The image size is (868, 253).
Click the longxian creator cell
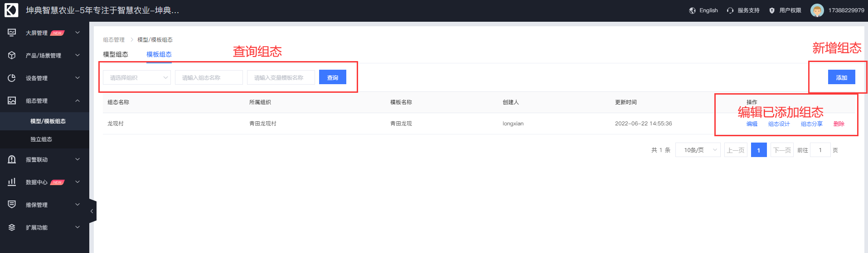click(513, 124)
